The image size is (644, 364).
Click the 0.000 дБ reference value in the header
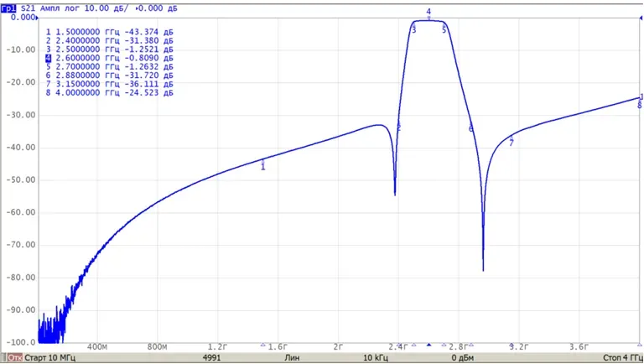[158, 8]
